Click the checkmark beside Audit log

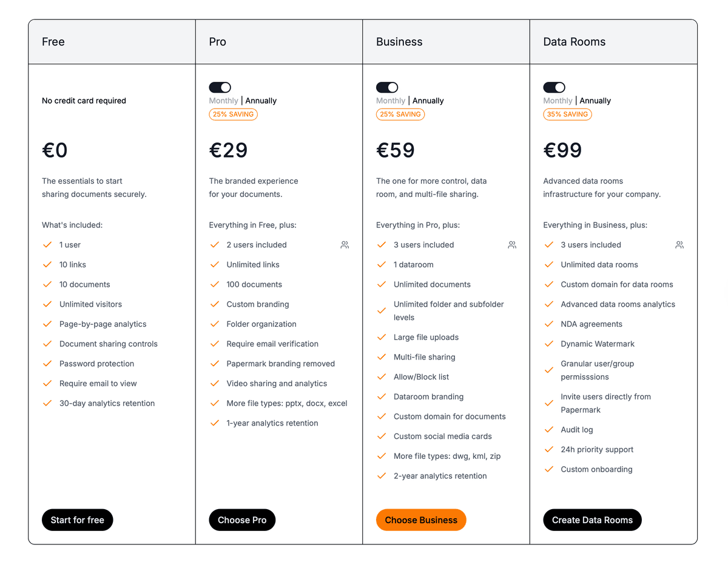(549, 429)
